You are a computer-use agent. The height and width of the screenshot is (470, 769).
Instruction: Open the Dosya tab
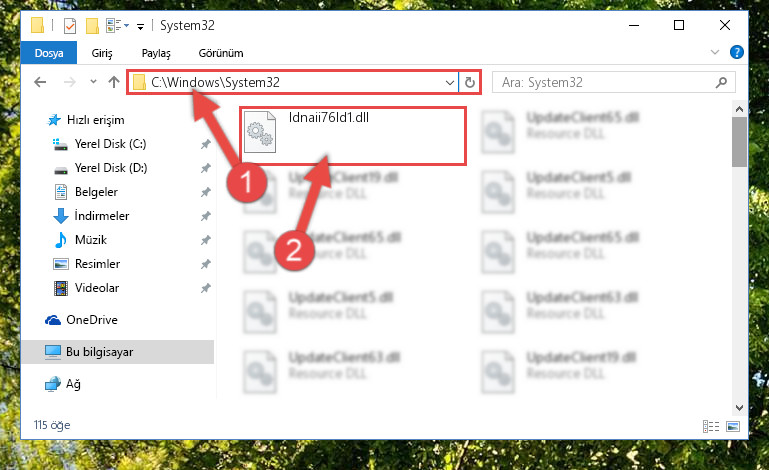tap(49, 53)
